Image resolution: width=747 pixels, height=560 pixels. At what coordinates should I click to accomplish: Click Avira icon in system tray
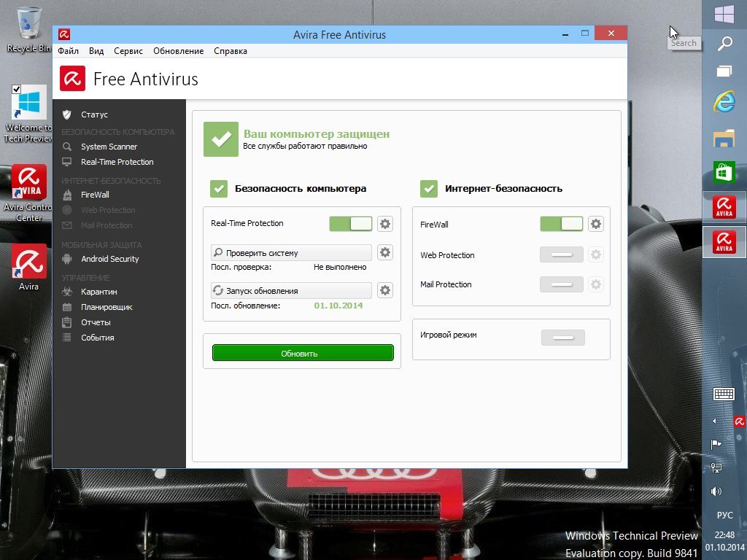point(740,421)
